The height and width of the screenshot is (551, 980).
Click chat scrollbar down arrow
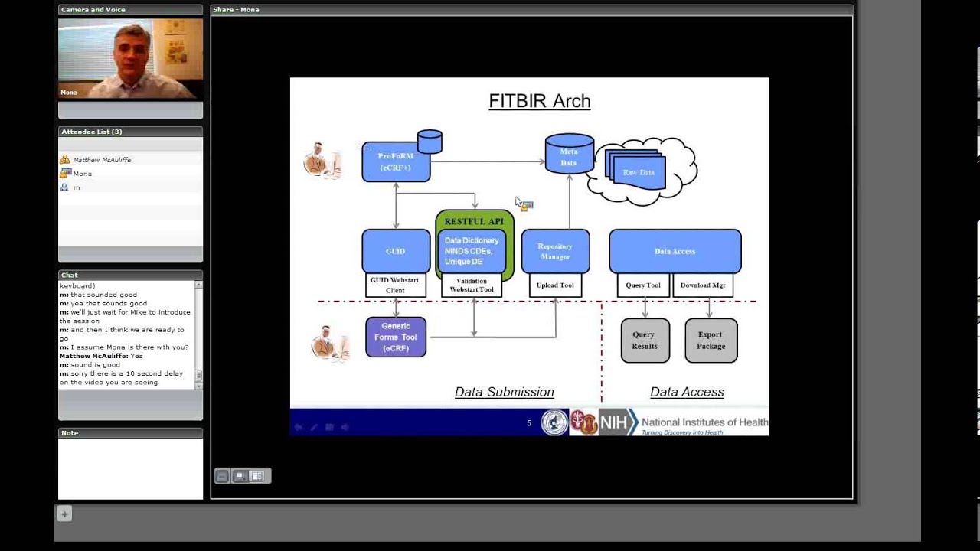click(x=198, y=386)
